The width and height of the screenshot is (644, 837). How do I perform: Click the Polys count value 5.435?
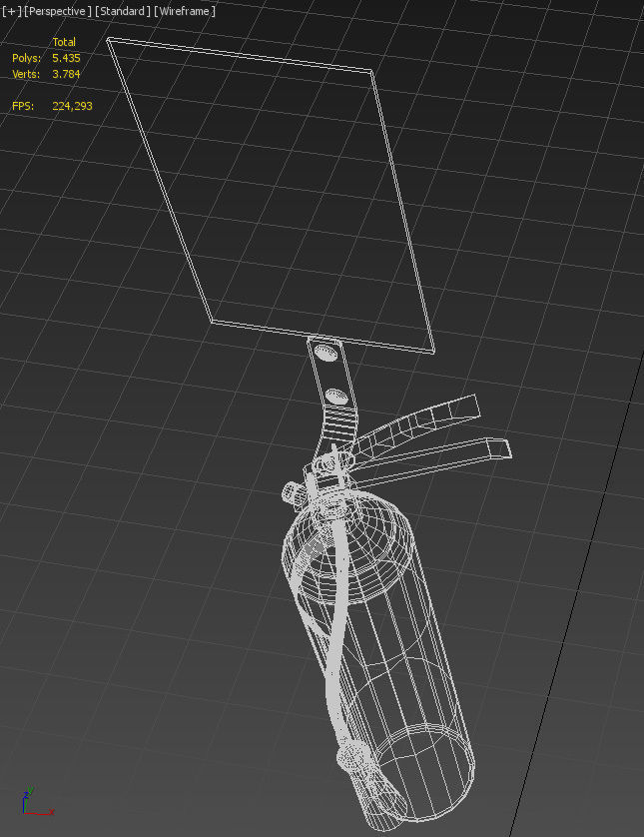pyautogui.click(x=66, y=58)
